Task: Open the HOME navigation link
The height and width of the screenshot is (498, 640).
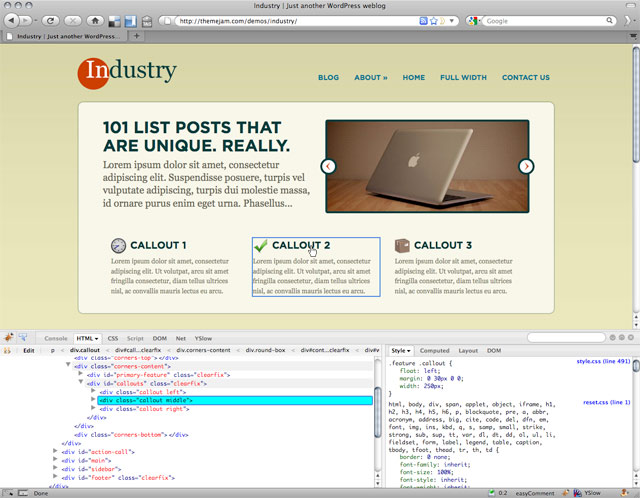Action: coord(413,78)
